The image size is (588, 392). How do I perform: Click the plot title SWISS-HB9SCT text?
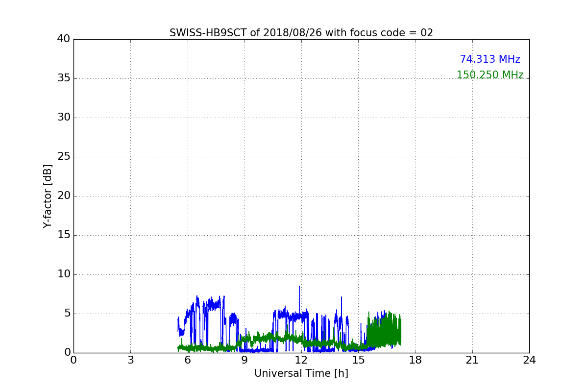coord(301,33)
